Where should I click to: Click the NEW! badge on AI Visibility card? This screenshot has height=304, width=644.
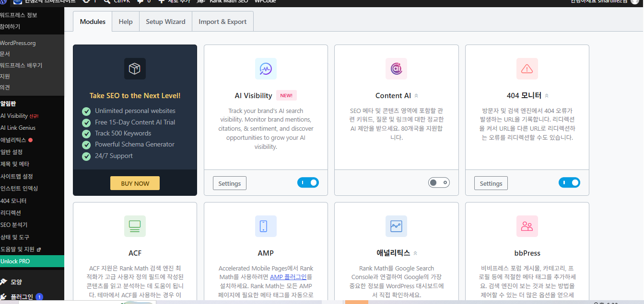pos(286,95)
